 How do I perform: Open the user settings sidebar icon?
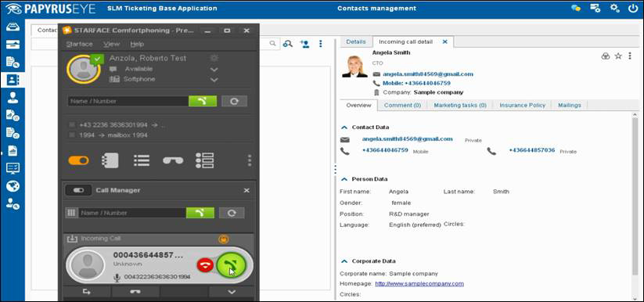[13, 203]
